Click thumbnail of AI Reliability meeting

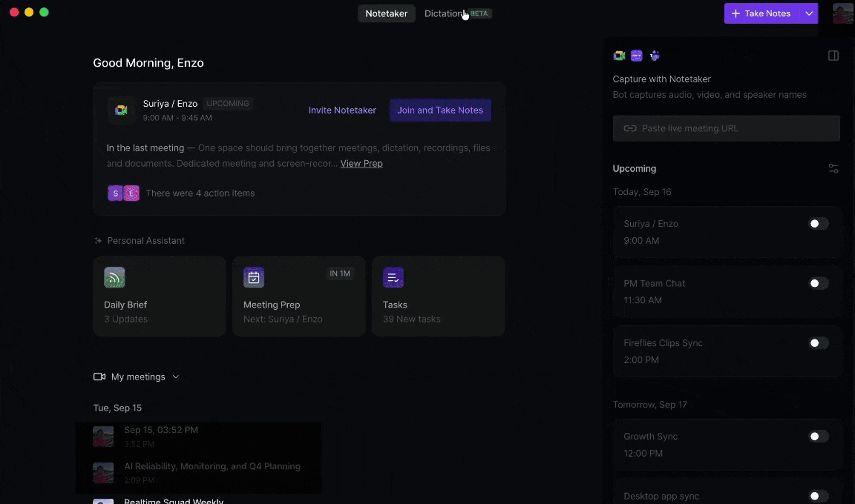point(103,472)
